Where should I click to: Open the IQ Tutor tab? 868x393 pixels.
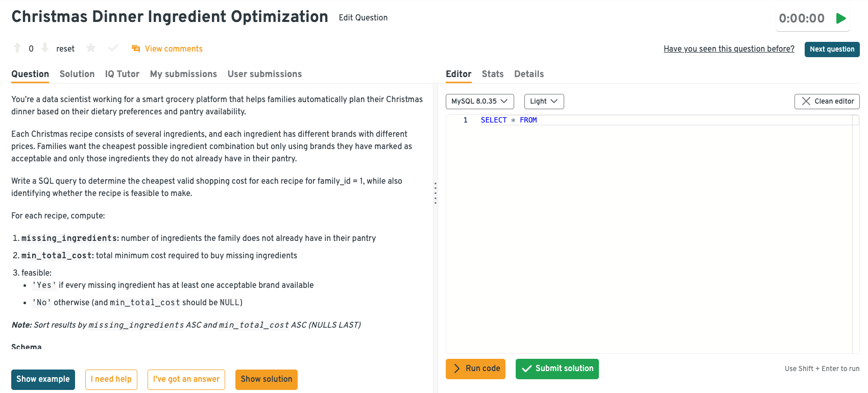coord(122,74)
